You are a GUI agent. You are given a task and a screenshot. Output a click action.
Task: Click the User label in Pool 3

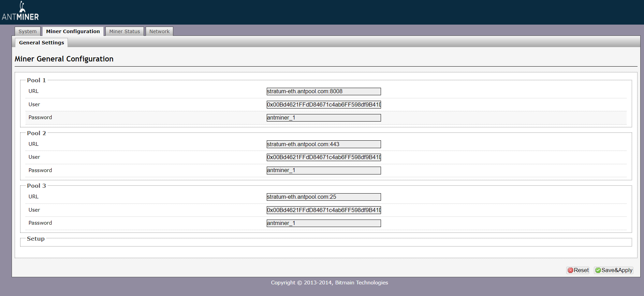pyautogui.click(x=34, y=210)
